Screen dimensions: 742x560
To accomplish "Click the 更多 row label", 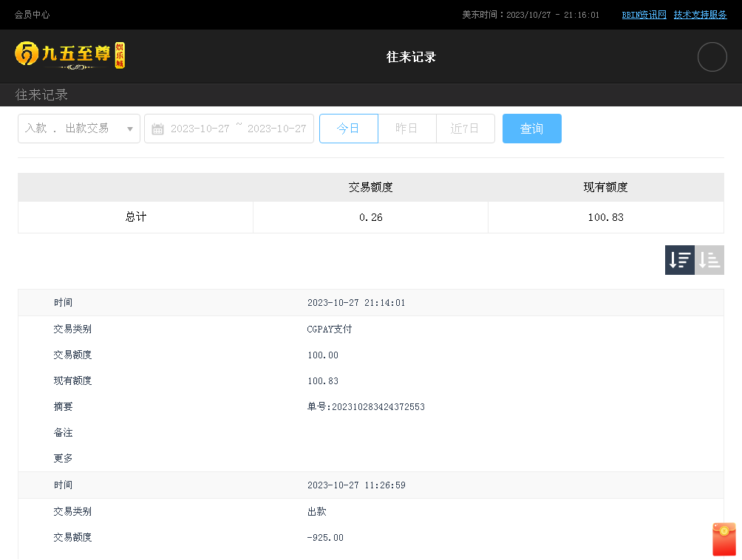I will (x=63, y=458).
